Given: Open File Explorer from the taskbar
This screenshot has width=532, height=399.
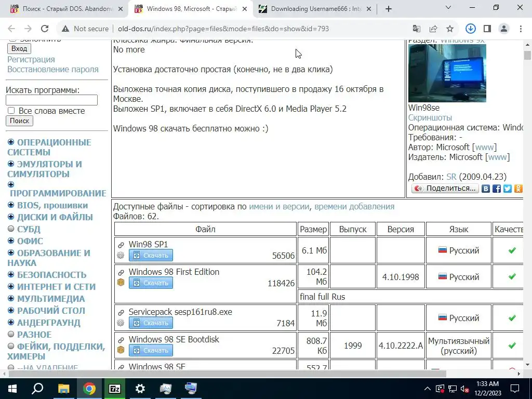Looking at the screenshot, I should click(x=63, y=389).
